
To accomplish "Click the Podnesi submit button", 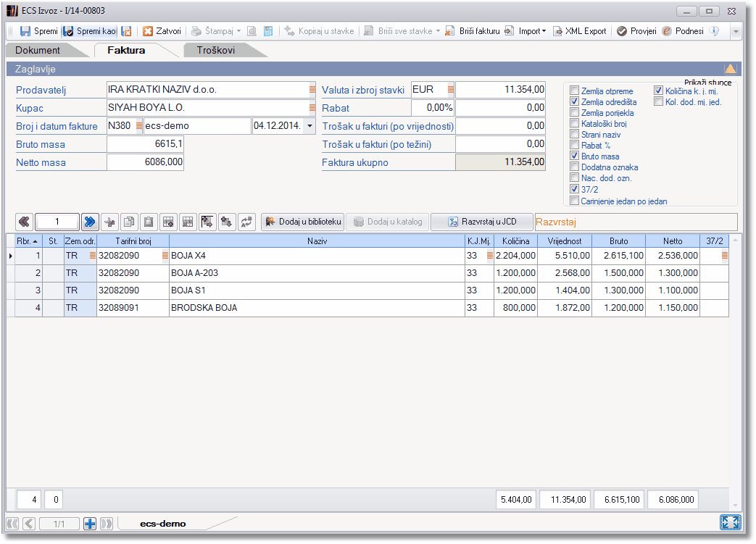I will (x=683, y=31).
